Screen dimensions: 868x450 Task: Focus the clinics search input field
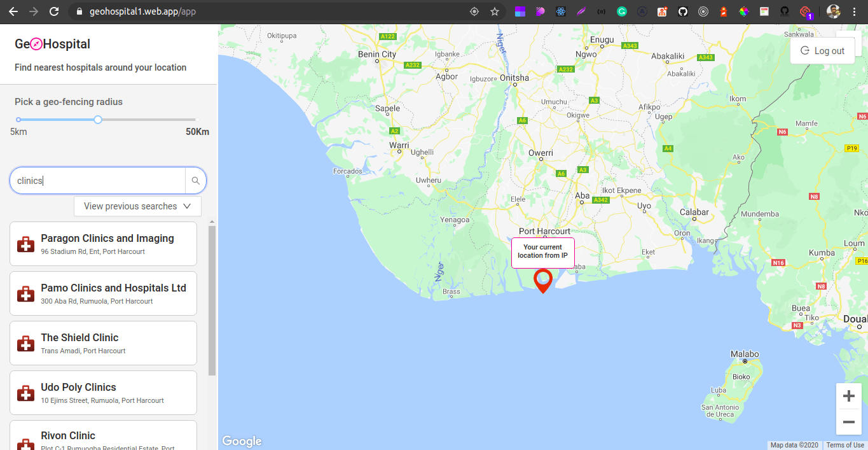click(x=97, y=181)
